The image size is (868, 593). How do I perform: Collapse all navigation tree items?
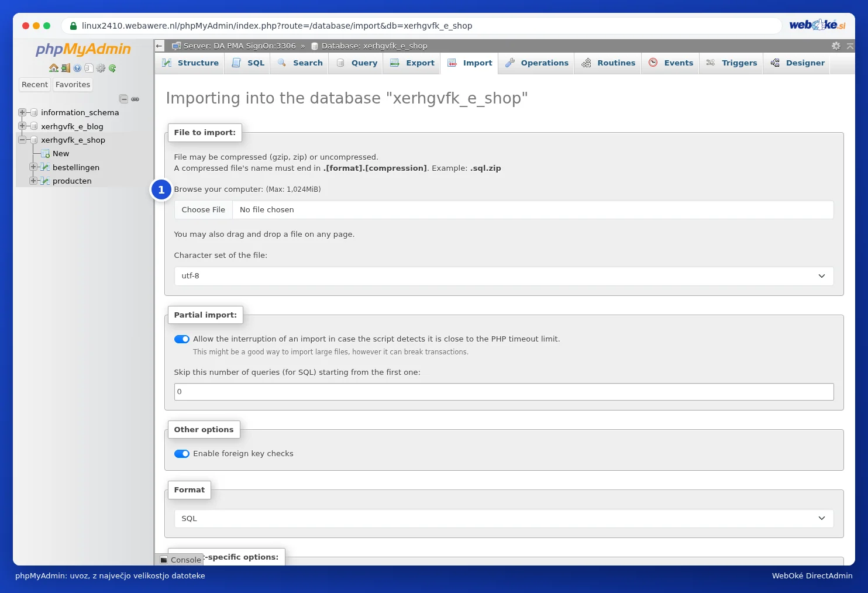click(123, 99)
